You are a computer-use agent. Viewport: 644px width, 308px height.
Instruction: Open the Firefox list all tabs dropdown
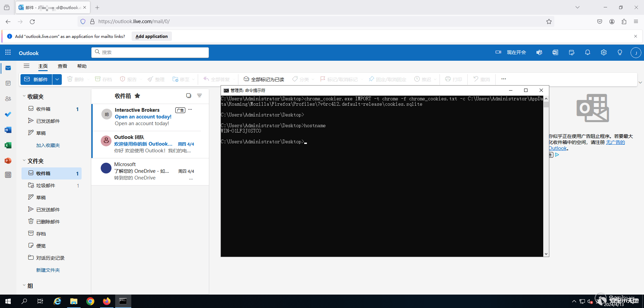pyautogui.click(x=578, y=7)
